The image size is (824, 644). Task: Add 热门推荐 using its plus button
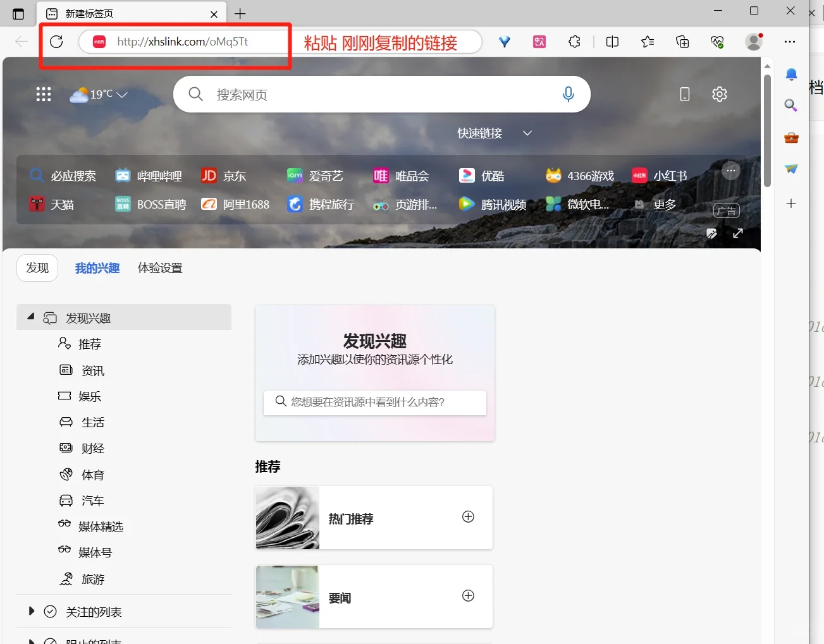pyautogui.click(x=468, y=516)
